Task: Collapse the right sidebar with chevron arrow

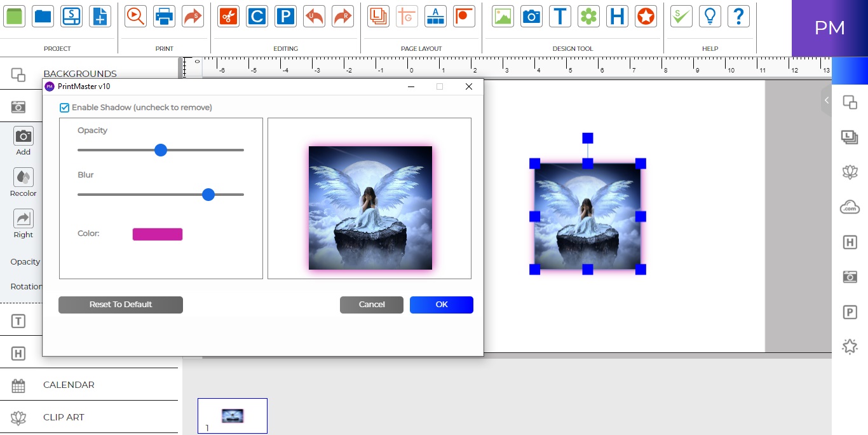Action: coord(826,100)
